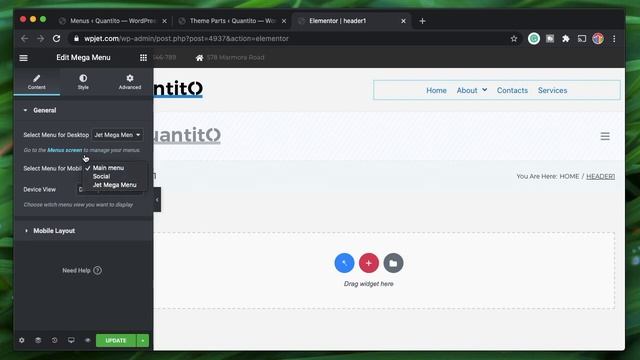Viewport: 640px width, 360px height.
Task: Collapse the Elementor panel with the side arrow
Action: (x=157, y=200)
